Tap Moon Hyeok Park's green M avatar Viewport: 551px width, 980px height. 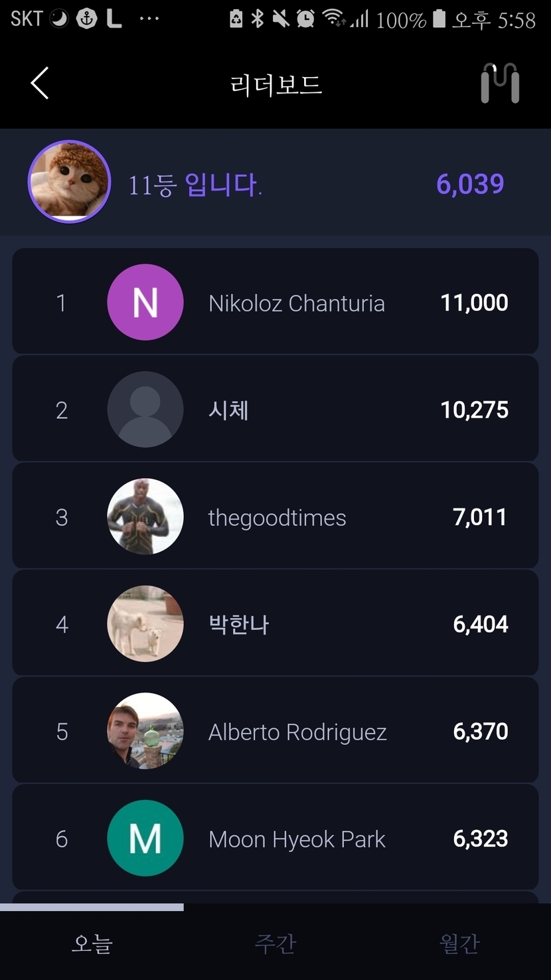coord(145,839)
